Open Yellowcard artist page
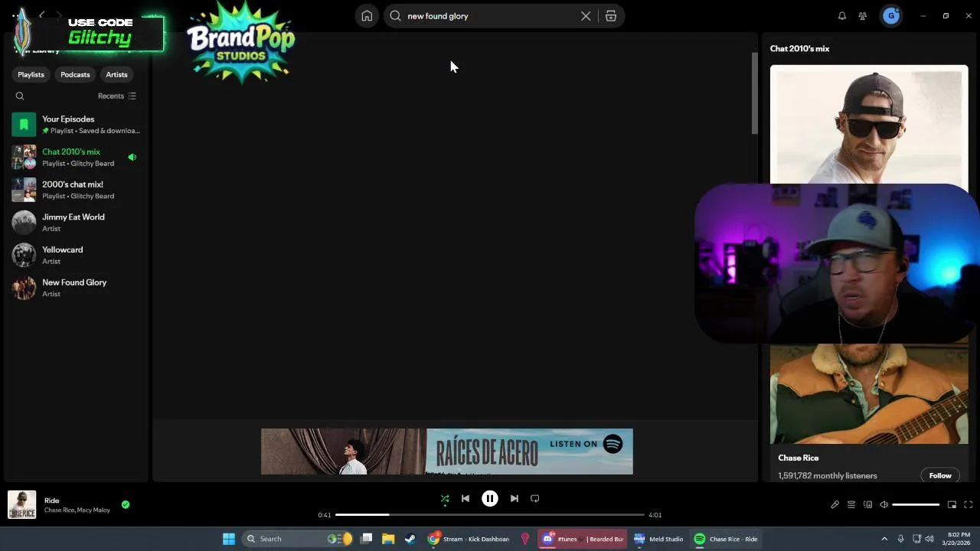Screen dimensions: 980x551 tap(77, 255)
